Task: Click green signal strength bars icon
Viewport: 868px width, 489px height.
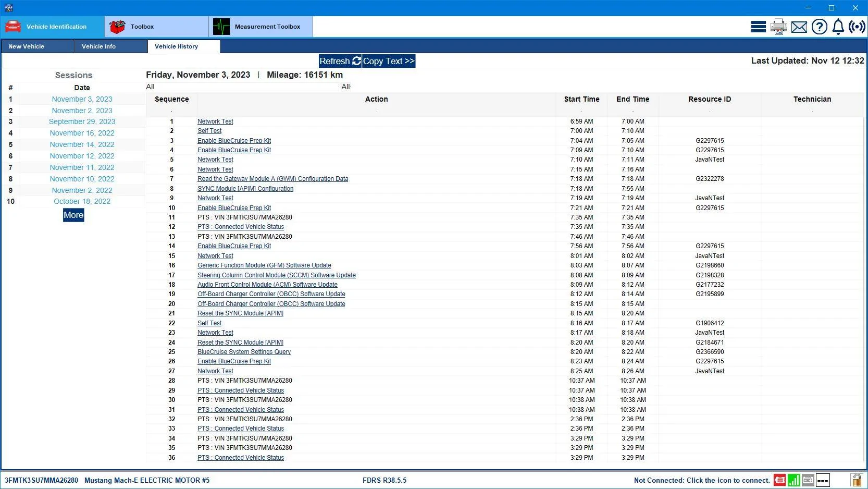Action: (793, 480)
